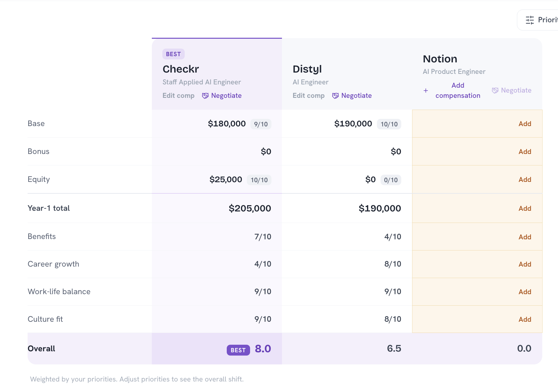Edit comp for Checkr
Viewport: 558px width, 392px height.
[178, 96]
